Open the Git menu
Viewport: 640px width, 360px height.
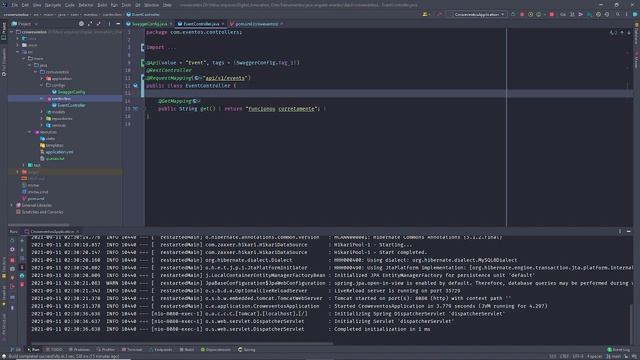click(x=138, y=5)
